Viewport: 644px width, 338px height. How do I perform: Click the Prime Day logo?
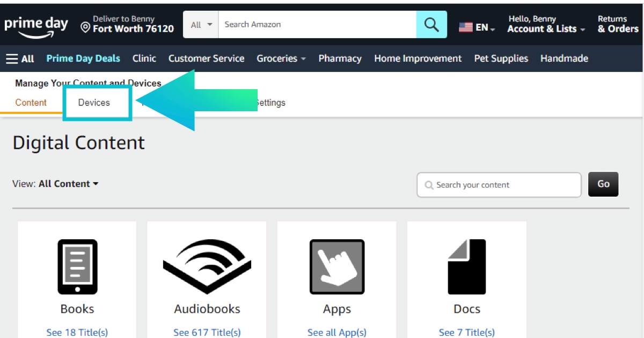36,26
